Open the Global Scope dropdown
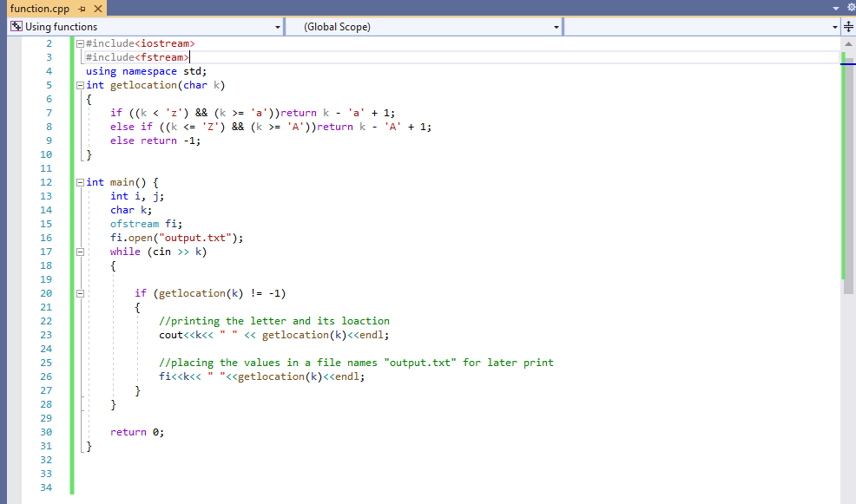Image resolution: width=856 pixels, height=504 pixels. pyautogui.click(x=556, y=27)
